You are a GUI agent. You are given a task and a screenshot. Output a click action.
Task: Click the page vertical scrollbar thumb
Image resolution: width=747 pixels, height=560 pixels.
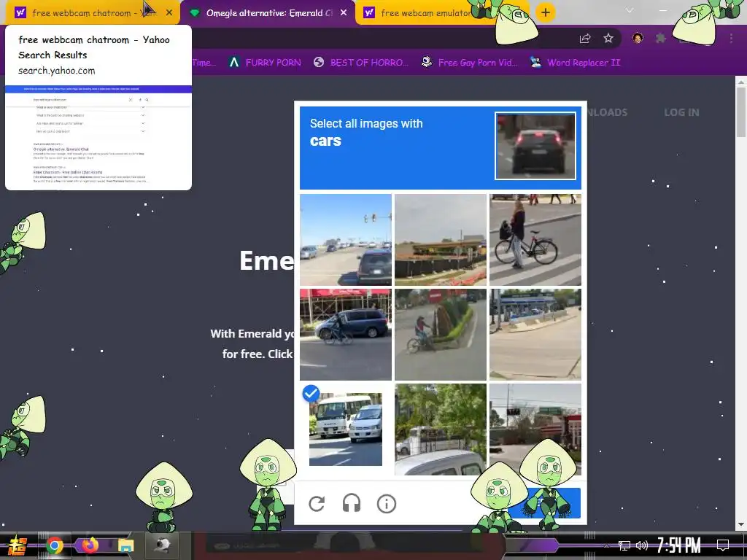point(741,112)
